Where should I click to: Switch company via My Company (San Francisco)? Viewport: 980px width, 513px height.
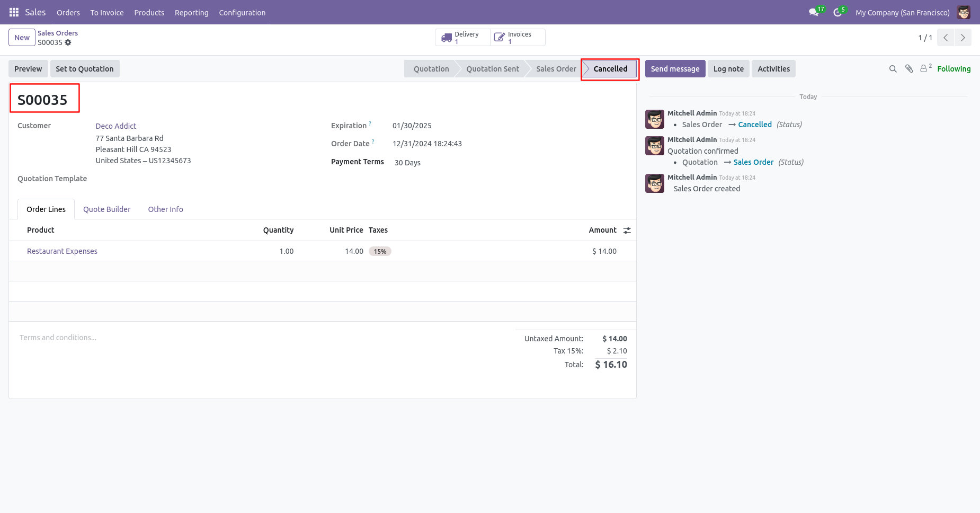point(902,12)
